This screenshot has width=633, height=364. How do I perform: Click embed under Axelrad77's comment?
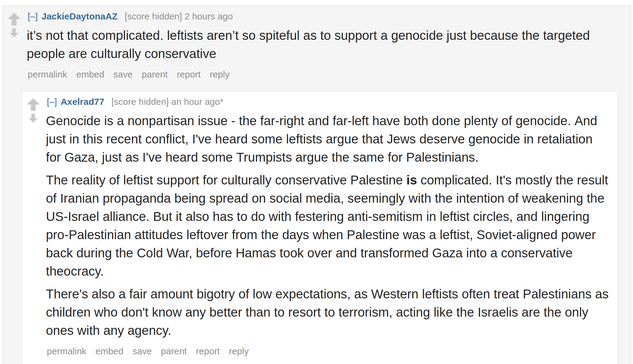tap(109, 351)
